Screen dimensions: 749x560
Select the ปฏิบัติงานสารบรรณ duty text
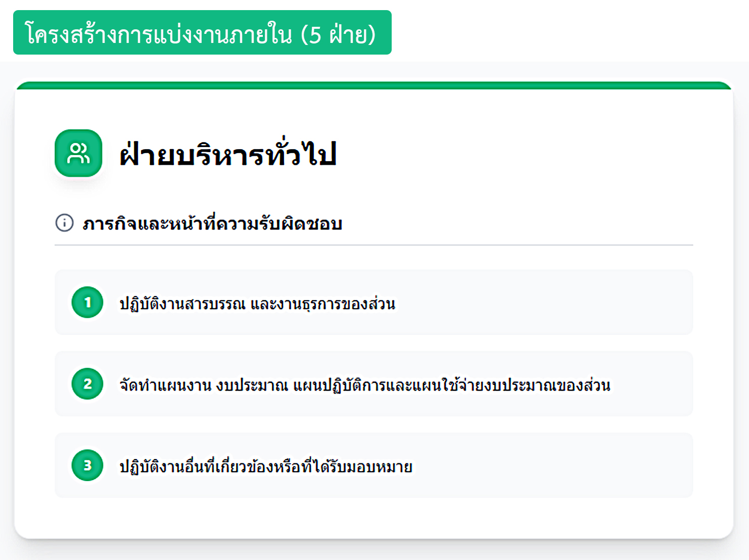point(182,304)
